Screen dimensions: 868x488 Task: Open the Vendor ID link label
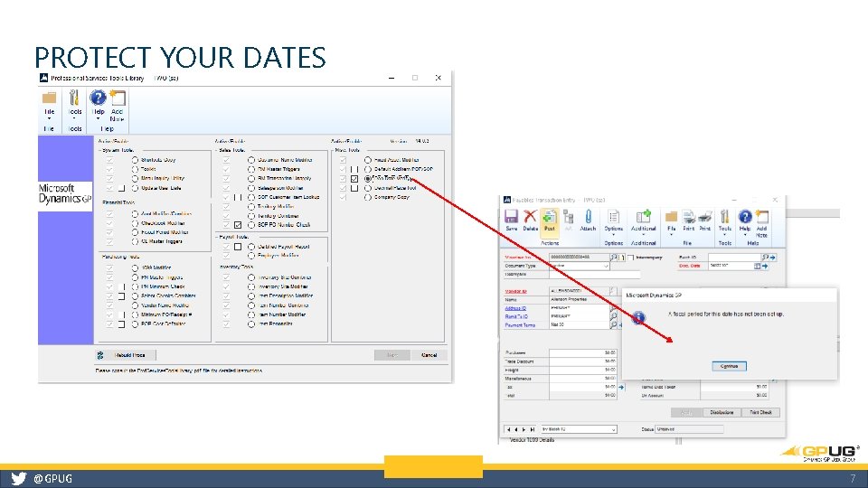point(515,291)
